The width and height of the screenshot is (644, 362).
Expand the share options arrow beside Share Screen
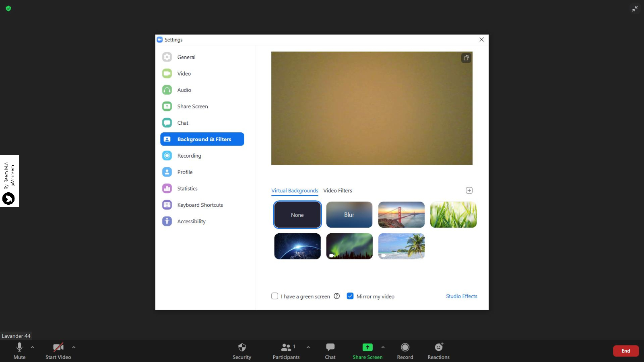click(383, 347)
